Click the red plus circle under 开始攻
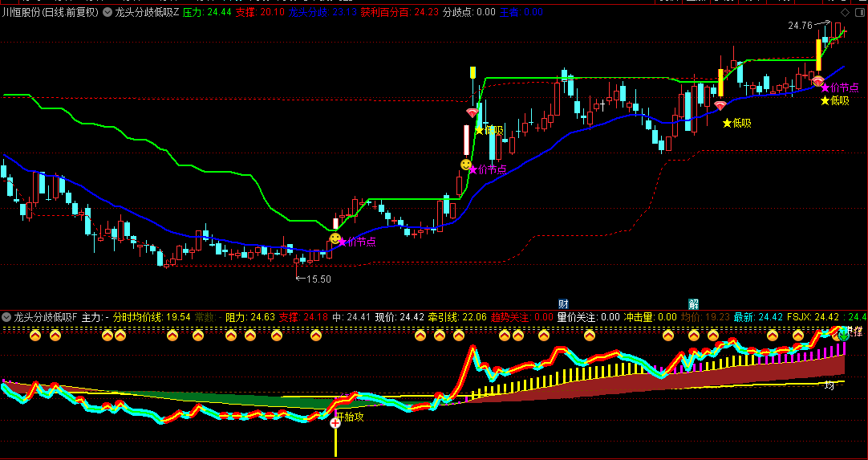 pyautogui.click(x=335, y=423)
